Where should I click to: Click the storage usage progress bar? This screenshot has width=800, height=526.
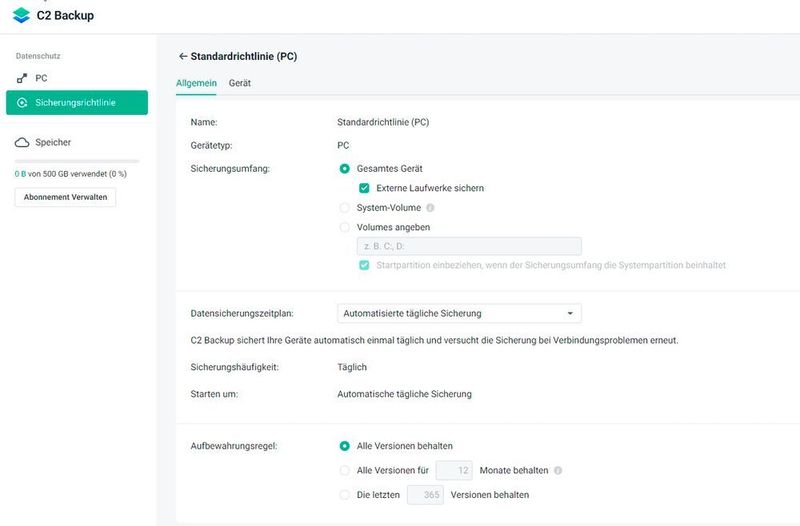(x=77, y=161)
